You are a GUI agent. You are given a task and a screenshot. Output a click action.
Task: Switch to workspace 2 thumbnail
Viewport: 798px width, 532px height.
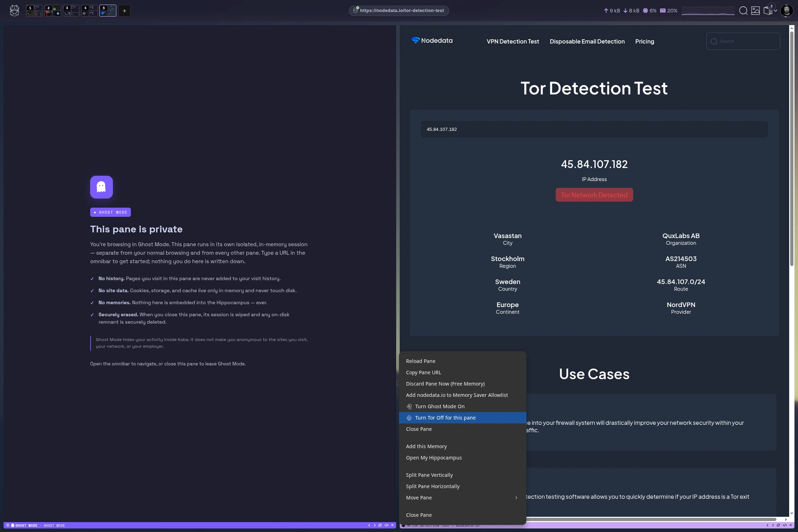click(x=53, y=11)
